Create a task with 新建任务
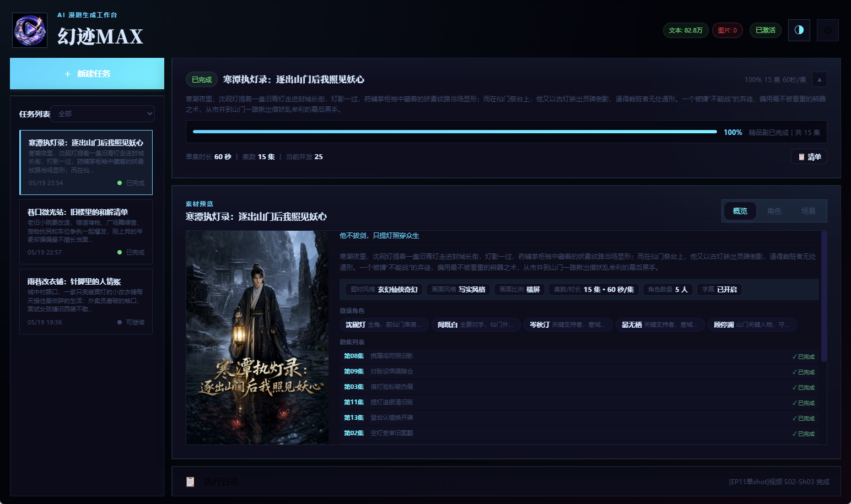 87,73
